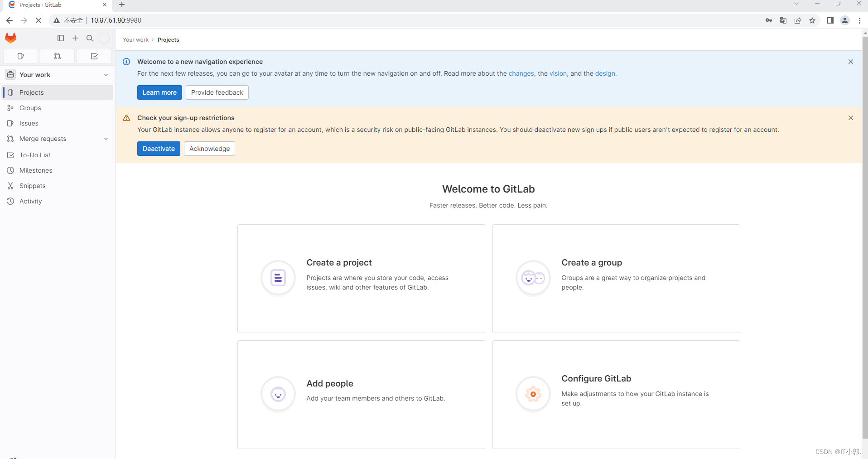Viewport: 868px width, 459px height.
Task: Click the browser forward arrow
Action: click(24, 20)
